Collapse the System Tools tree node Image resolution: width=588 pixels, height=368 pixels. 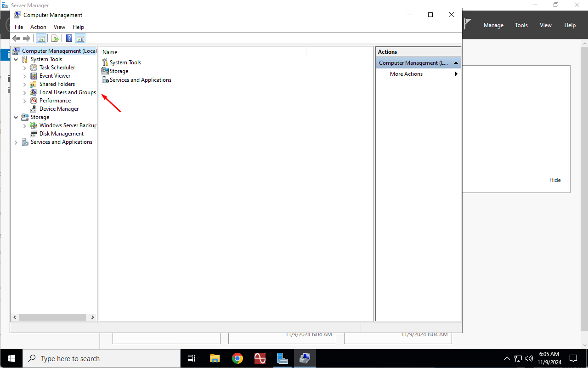click(x=16, y=59)
